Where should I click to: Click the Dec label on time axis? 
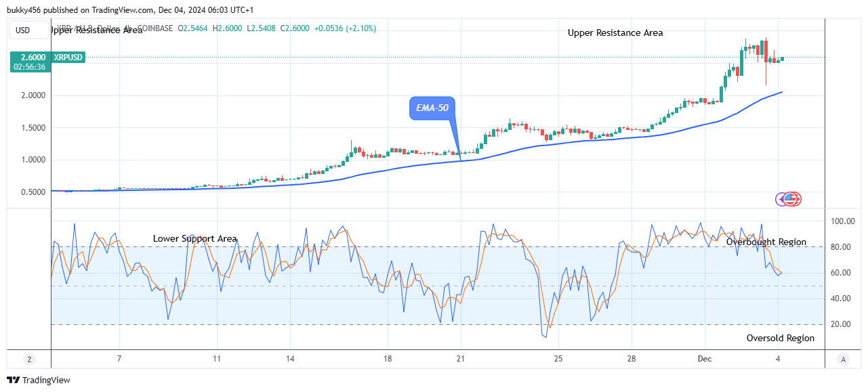pos(705,359)
